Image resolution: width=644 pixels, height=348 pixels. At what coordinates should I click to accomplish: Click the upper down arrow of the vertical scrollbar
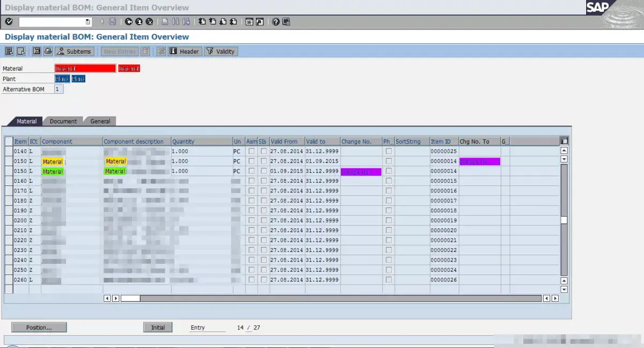pyautogui.click(x=564, y=159)
